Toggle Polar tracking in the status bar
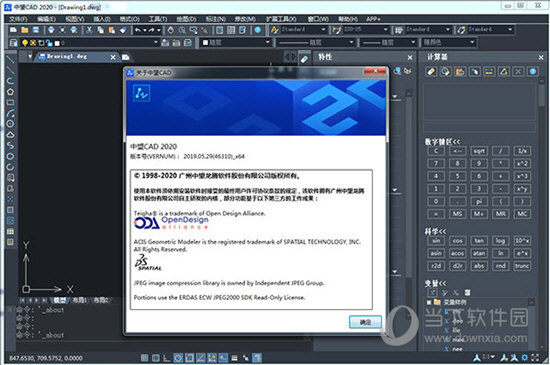 (178, 358)
